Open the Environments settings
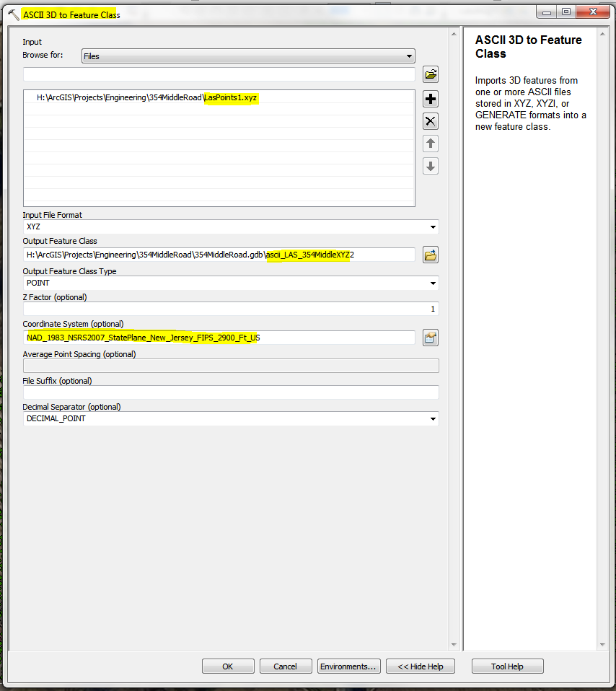616x691 pixels. tap(348, 666)
